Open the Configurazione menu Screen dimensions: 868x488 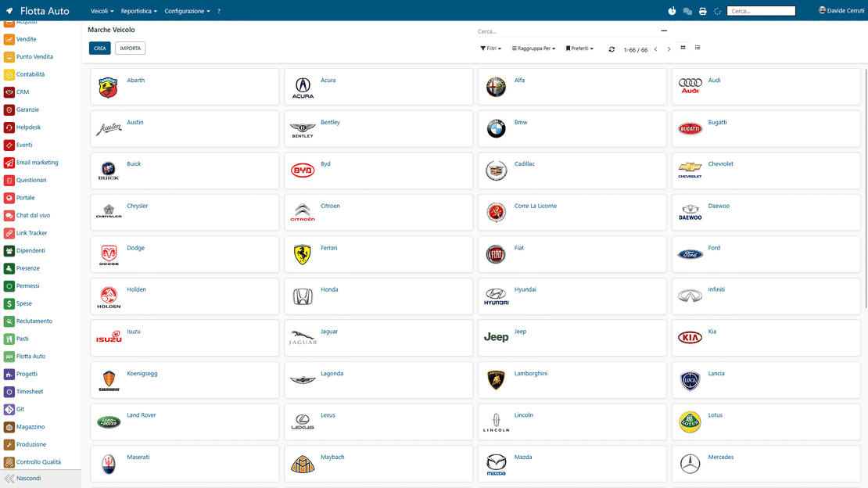[187, 11]
